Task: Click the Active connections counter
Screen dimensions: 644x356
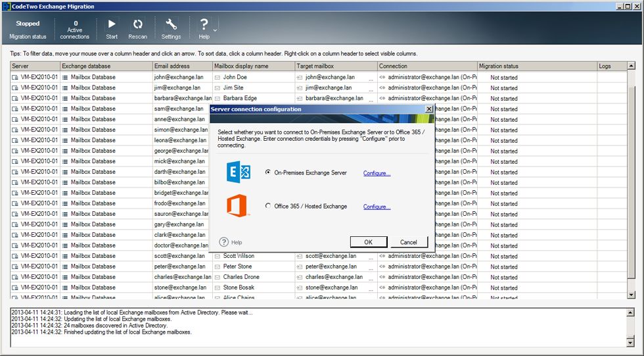Action: (x=75, y=30)
